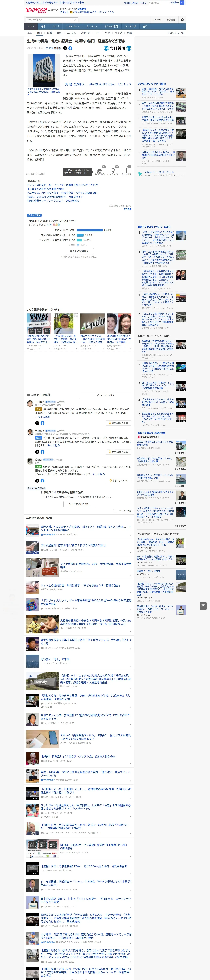Expand 牧野和夫's comment with もっと見る
The width and height of the screenshot is (210, 980).
54,445
